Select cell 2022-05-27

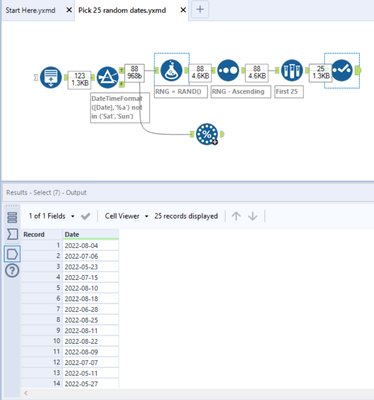[91, 384]
